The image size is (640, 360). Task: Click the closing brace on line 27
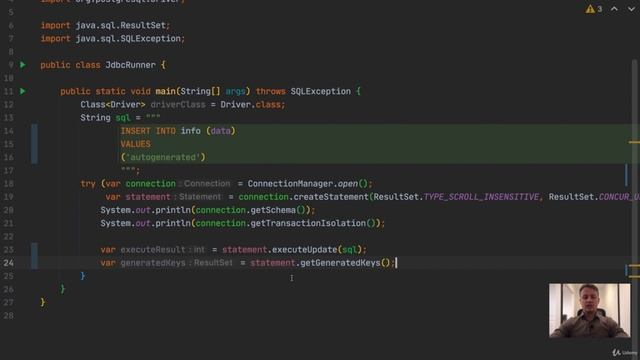42,302
